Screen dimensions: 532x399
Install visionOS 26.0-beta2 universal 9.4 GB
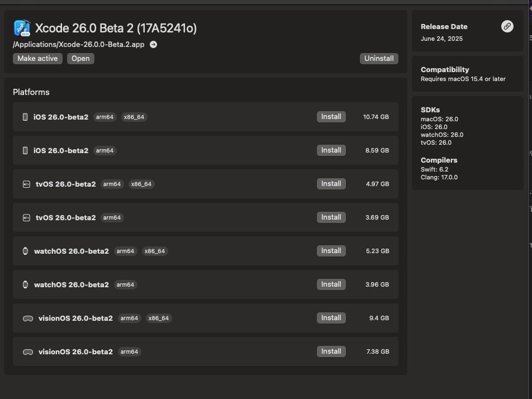331,318
